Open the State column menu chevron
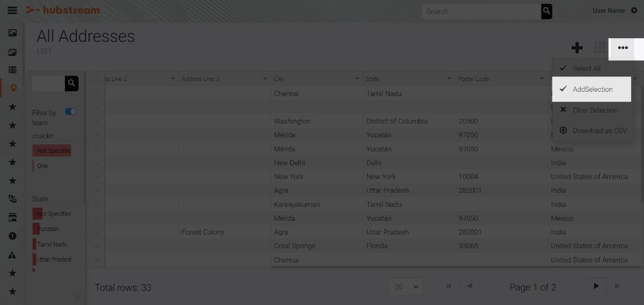Screen dimensions: 644x305 pyautogui.click(x=450, y=79)
